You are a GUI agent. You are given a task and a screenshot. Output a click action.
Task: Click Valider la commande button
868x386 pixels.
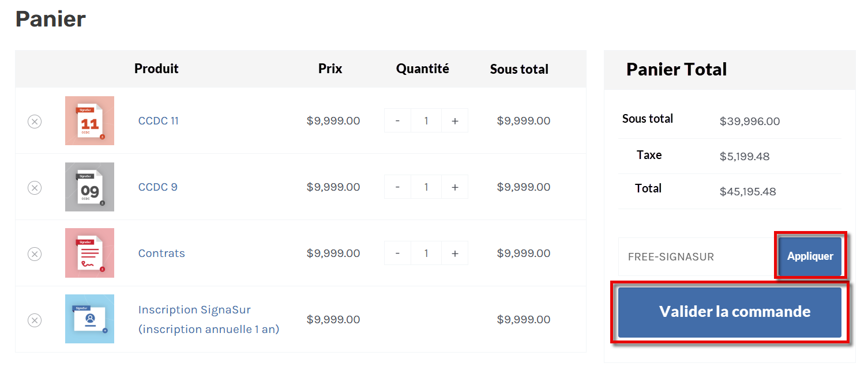click(x=730, y=312)
